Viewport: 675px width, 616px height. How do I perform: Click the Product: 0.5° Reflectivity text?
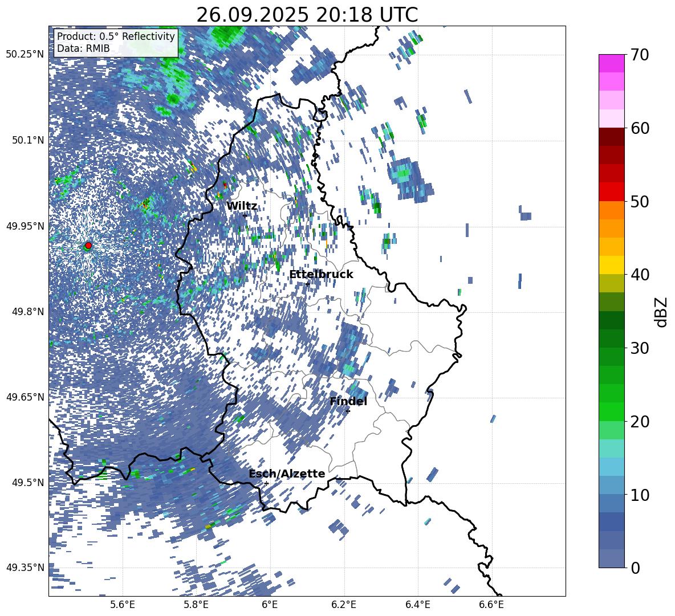click(116, 36)
